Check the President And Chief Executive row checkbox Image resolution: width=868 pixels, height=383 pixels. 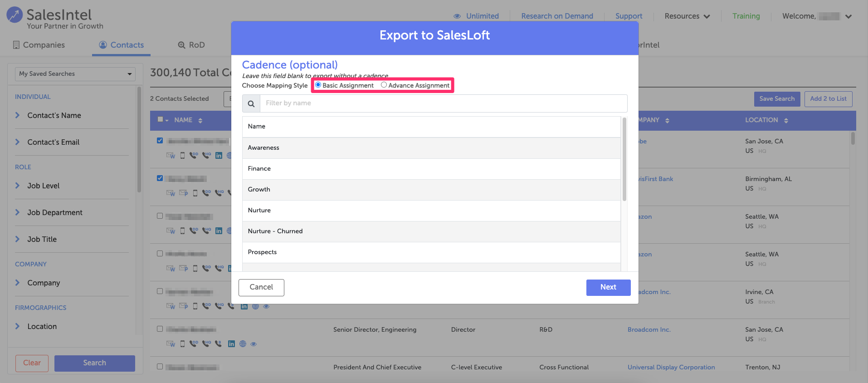tap(160, 367)
